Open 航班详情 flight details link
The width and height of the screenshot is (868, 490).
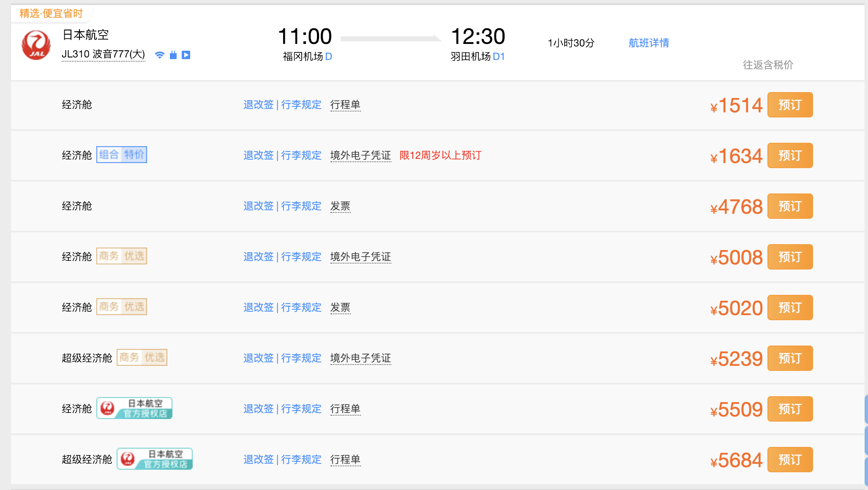pos(649,43)
